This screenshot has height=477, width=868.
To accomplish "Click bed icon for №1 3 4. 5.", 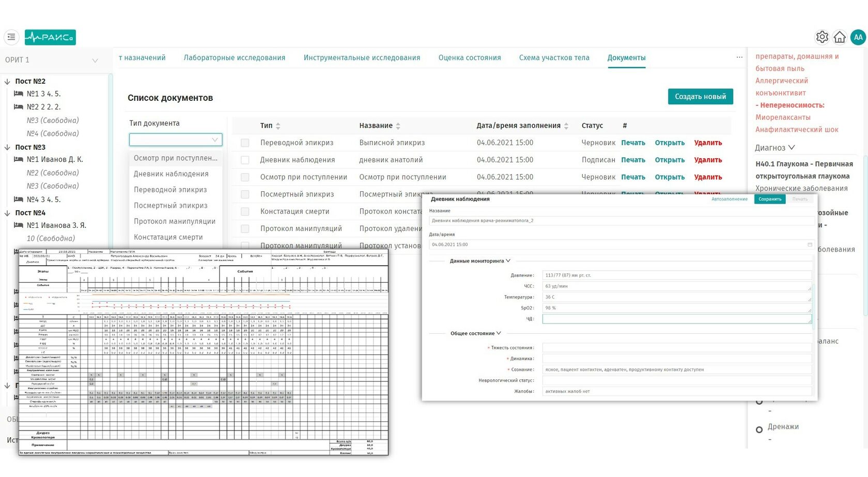I will coord(19,94).
